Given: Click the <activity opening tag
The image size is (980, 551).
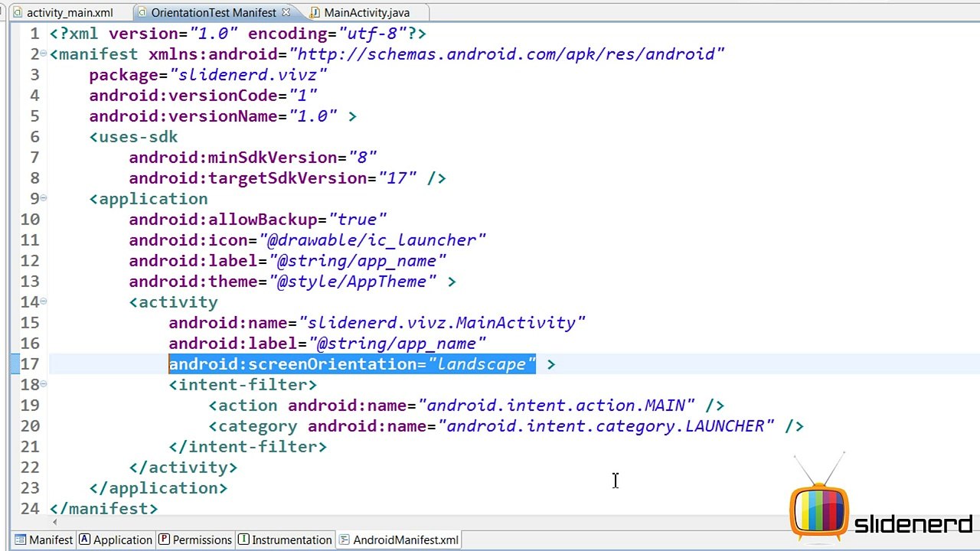Looking at the screenshot, I should pyautogui.click(x=173, y=302).
